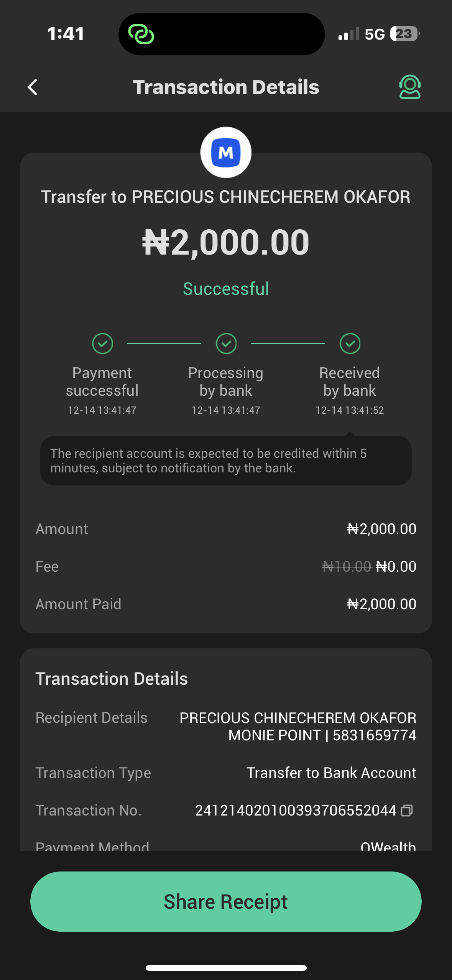
Task: Tap the ₦2,000.00 headline amount
Action: (226, 242)
